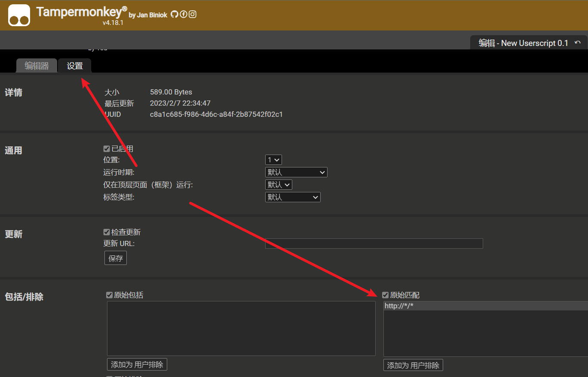Switch to the 编辑器 tab
588x377 pixels.
(37, 66)
